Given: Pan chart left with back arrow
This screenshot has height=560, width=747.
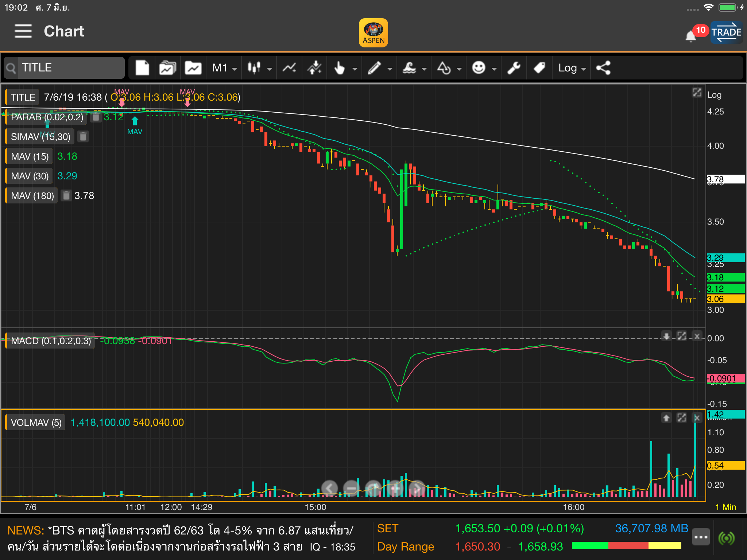Looking at the screenshot, I should [x=329, y=488].
